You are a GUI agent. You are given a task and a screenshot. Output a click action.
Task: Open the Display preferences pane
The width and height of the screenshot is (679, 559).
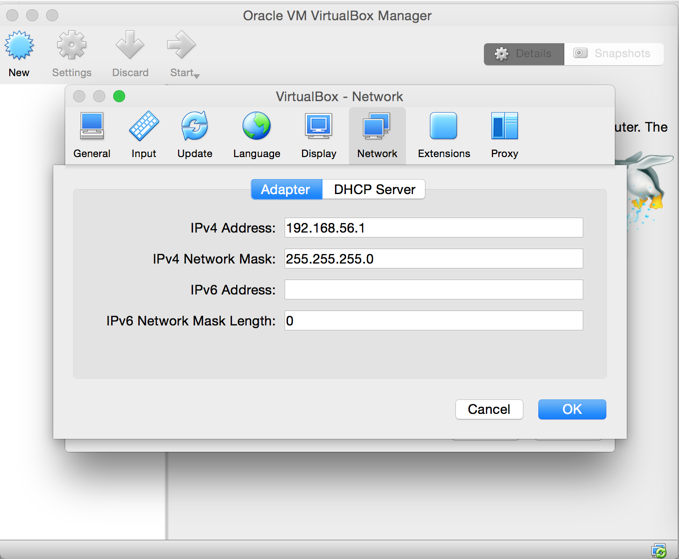[x=319, y=135]
